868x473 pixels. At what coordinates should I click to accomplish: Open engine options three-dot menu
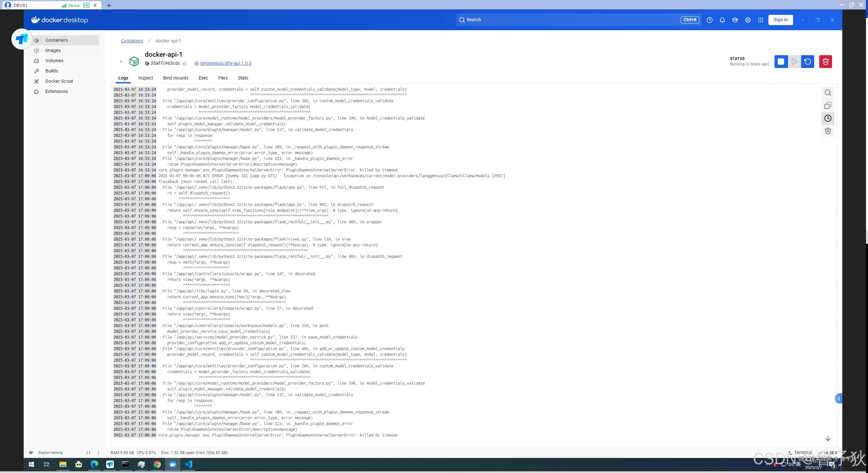98,453
